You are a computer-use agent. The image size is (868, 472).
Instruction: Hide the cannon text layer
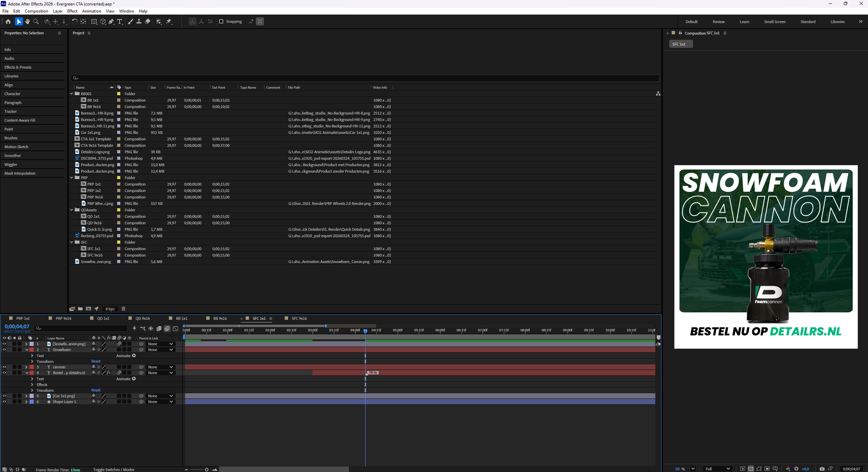(x=4, y=367)
